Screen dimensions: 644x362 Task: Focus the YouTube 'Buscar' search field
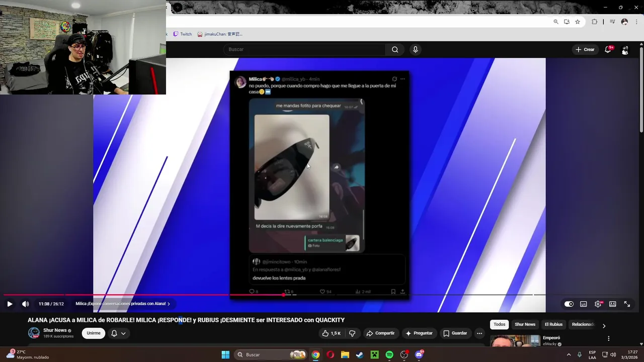coord(304,49)
